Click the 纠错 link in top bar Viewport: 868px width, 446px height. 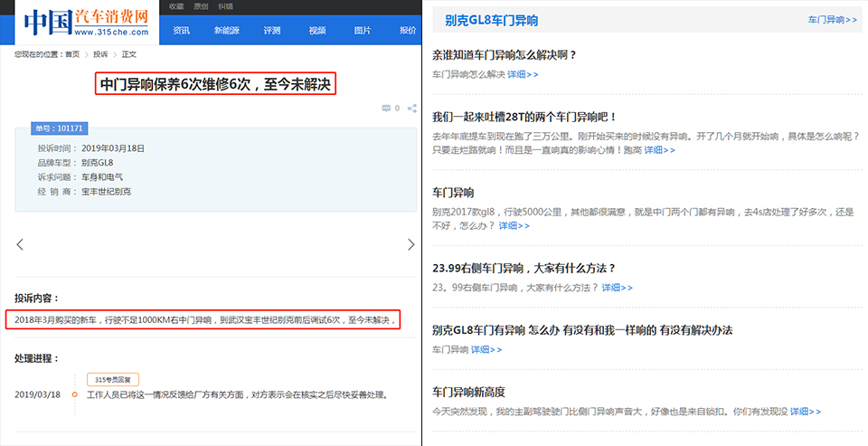(225, 6)
